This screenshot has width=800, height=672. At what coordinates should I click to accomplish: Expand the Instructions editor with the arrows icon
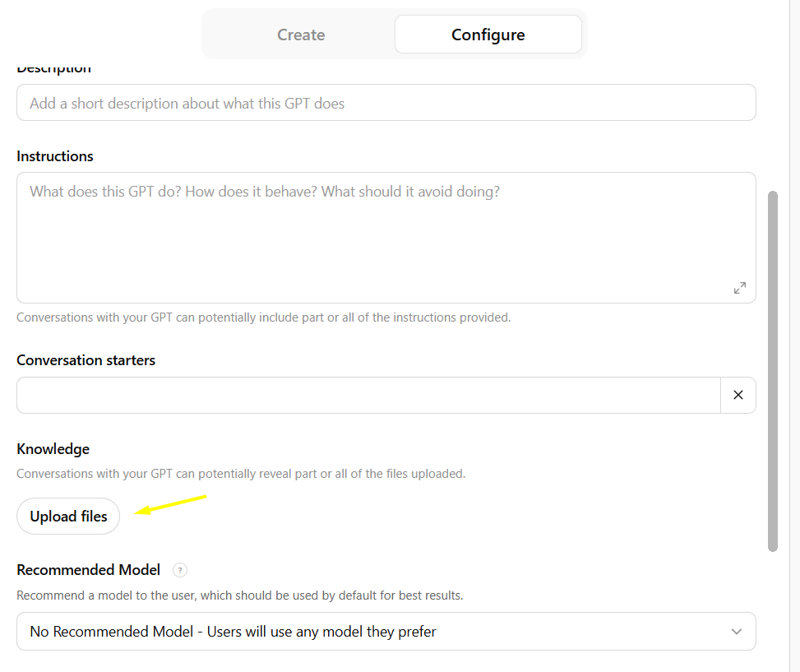(x=739, y=288)
